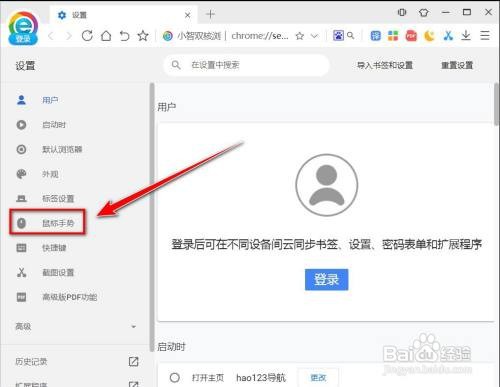500x387 pixels.
Task: Bookmark page via address bar star
Action: tap(300, 36)
